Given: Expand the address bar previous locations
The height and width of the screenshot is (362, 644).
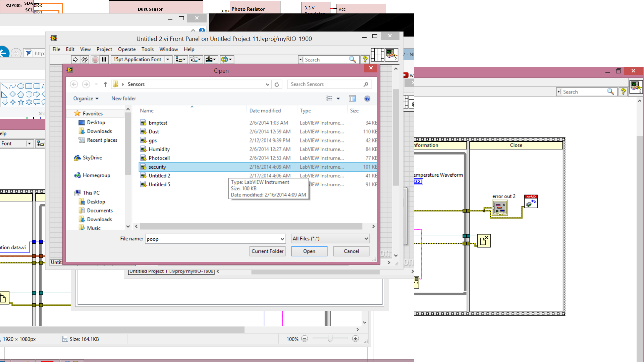Looking at the screenshot, I should (267, 84).
